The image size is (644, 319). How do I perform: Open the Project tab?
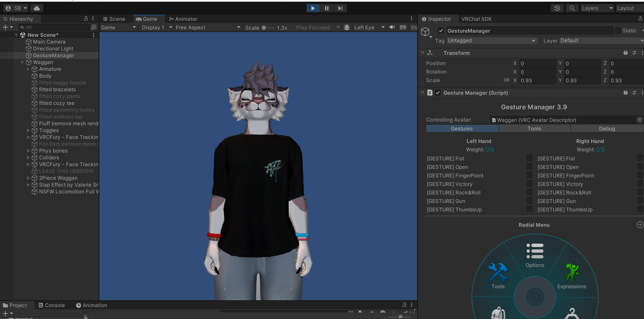15,305
